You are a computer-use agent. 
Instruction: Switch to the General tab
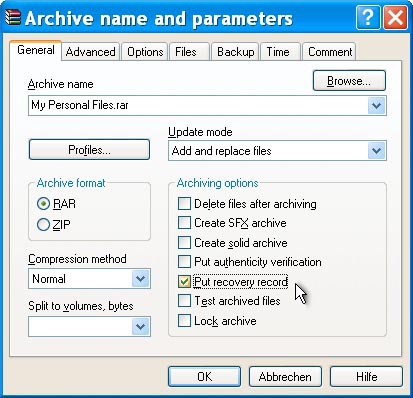36,50
